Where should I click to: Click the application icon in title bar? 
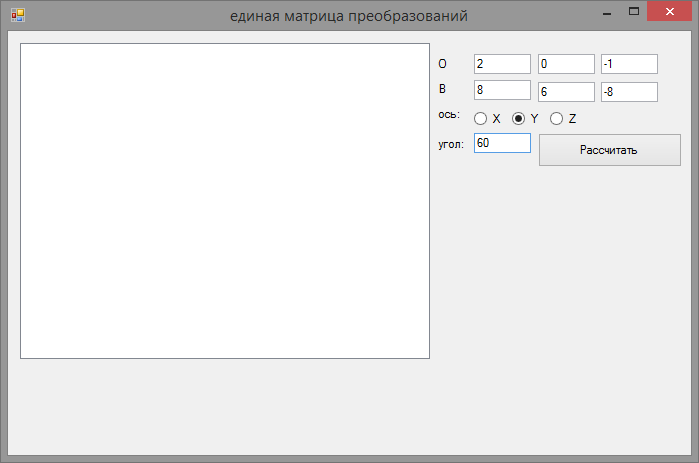(x=18, y=15)
